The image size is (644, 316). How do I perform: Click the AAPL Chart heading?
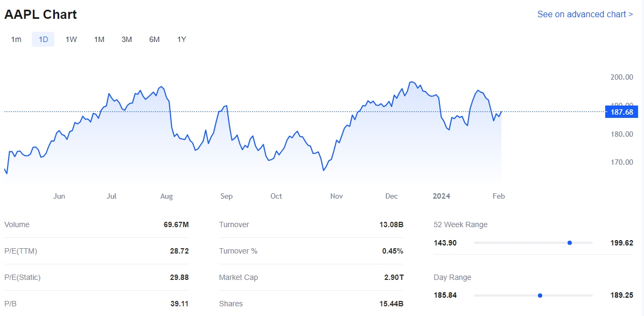tap(40, 15)
